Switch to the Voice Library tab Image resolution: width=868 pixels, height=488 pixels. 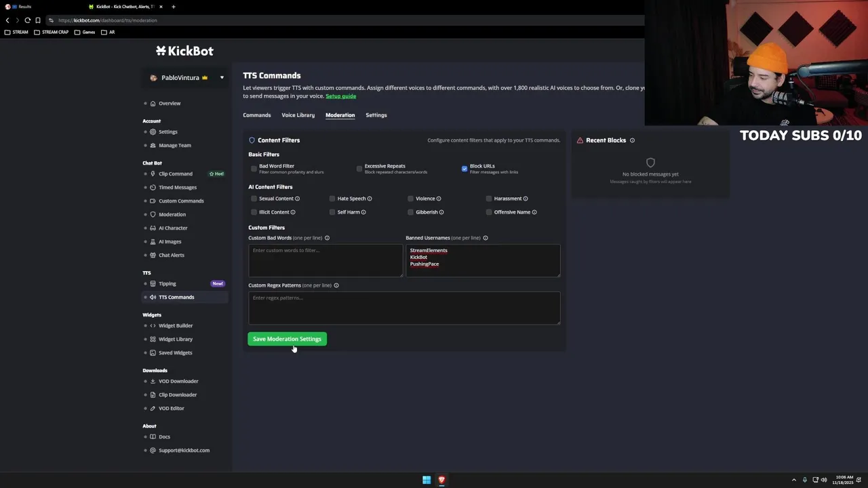(298, 115)
